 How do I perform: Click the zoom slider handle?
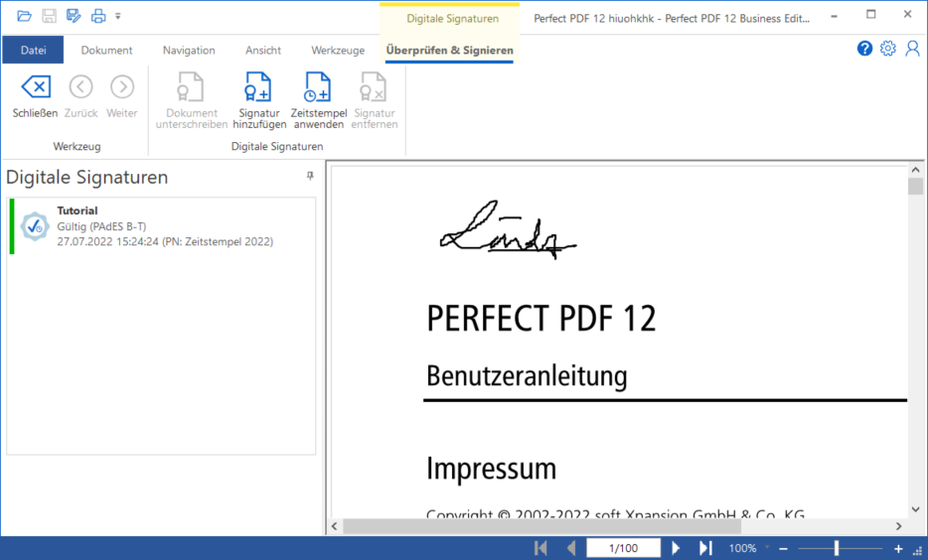(x=837, y=548)
